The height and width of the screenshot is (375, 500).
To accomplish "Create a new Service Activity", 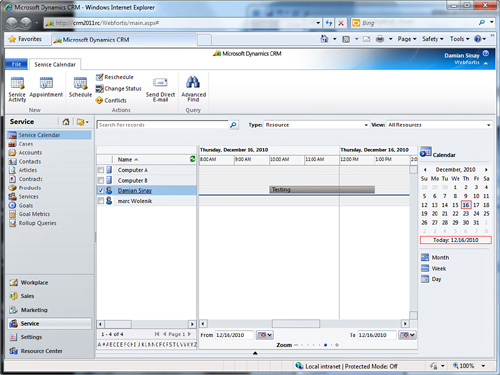I will 17,89.
